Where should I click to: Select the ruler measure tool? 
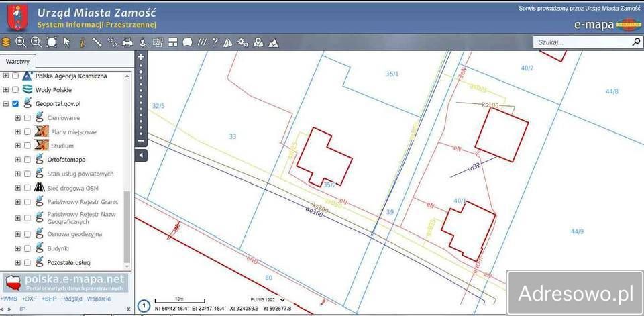97,42
